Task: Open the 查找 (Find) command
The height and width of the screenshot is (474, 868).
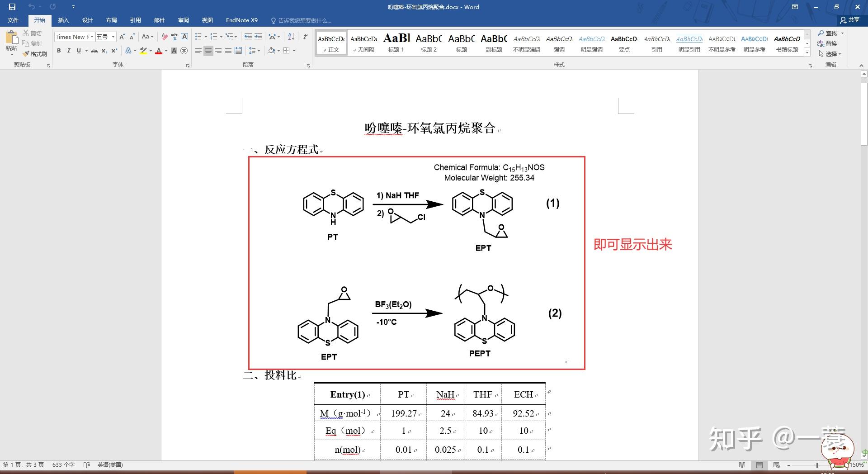Action: 829,33
